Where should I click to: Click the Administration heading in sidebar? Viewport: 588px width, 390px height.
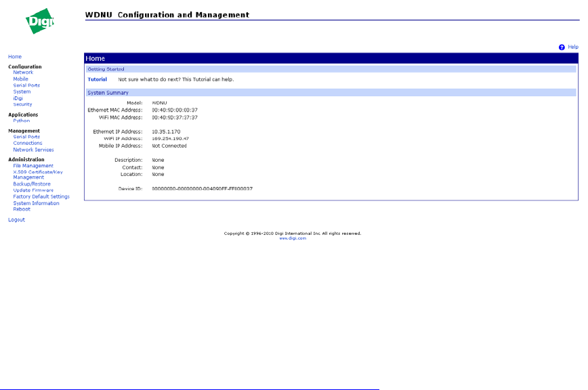tap(26, 160)
